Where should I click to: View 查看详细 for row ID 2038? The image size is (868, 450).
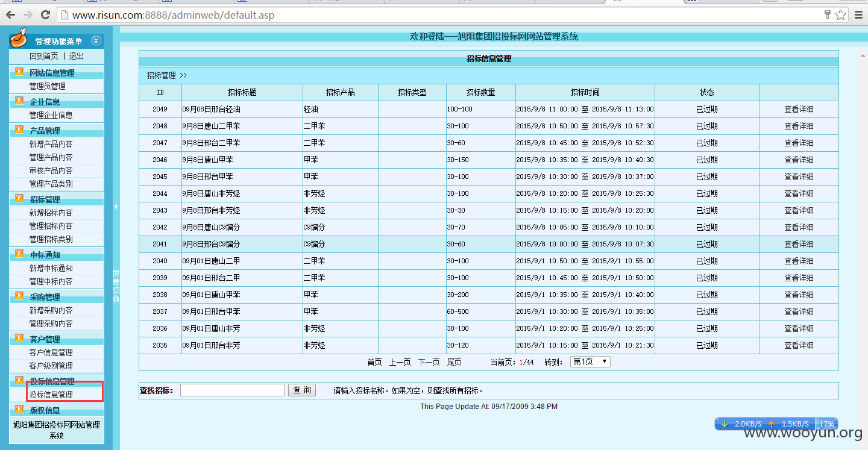tap(799, 295)
